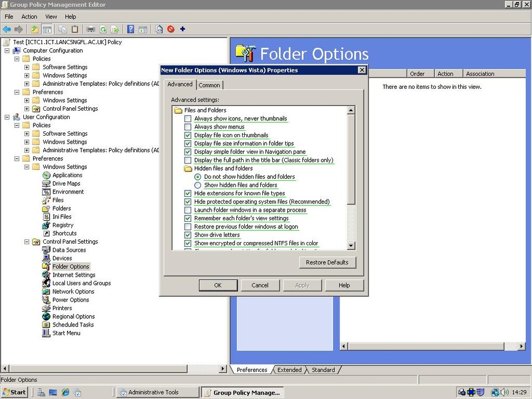The height and width of the screenshot is (399, 532).
Task: Select Internet Settings item
Action: (74, 275)
